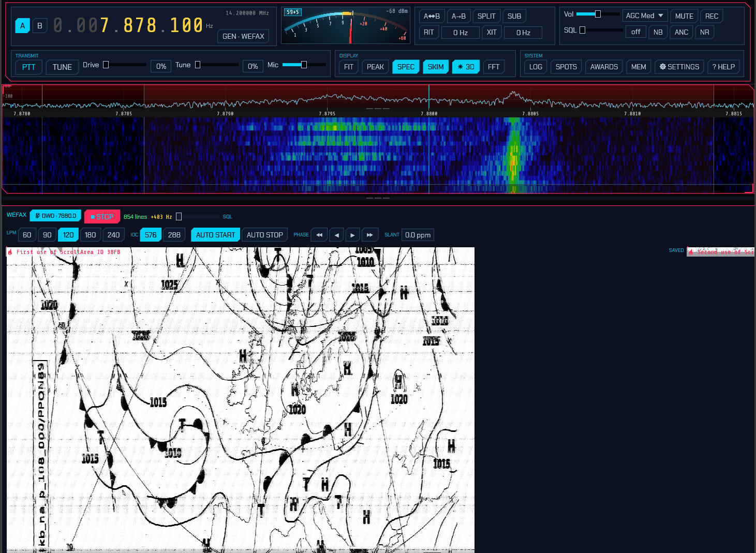756x553 pixels.
Task: Adjust the Mic gain slider
Action: 304,65
